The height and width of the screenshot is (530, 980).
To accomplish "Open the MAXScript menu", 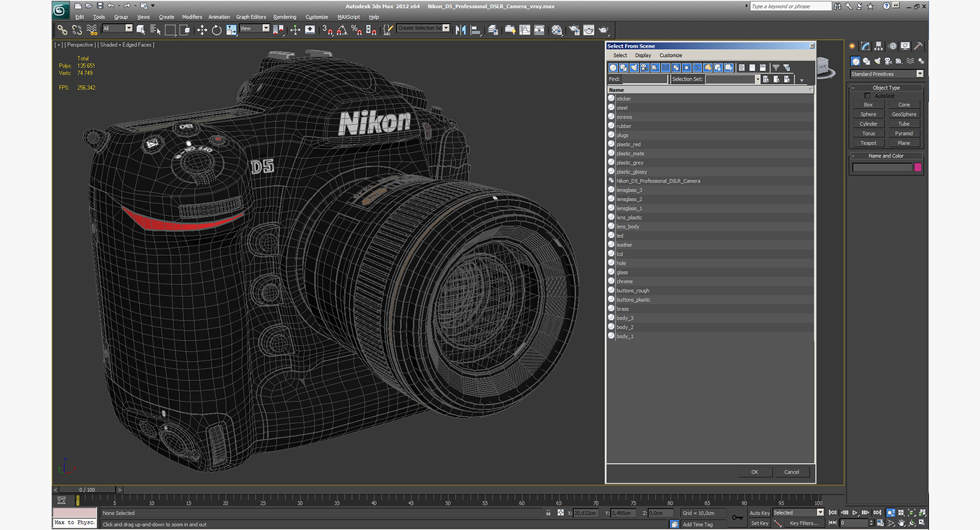I will (348, 17).
